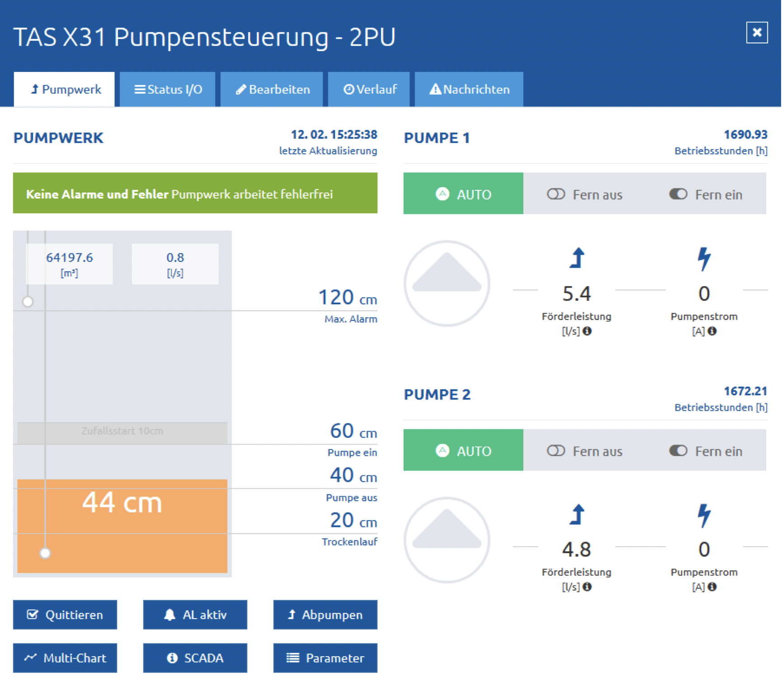Open the Verlauf tab
The height and width of the screenshot is (700, 782).
pyautogui.click(x=369, y=90)
